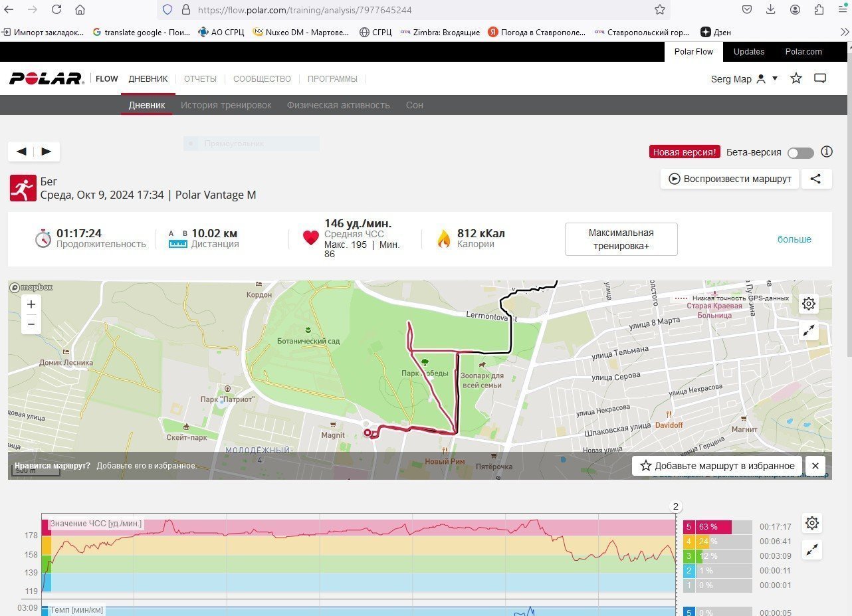
Task: Click the 812 кКал calories value
Action: [x=481, y=233]
